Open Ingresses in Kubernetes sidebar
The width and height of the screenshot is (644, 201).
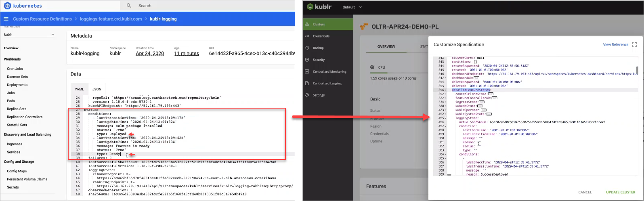(15, 144)
